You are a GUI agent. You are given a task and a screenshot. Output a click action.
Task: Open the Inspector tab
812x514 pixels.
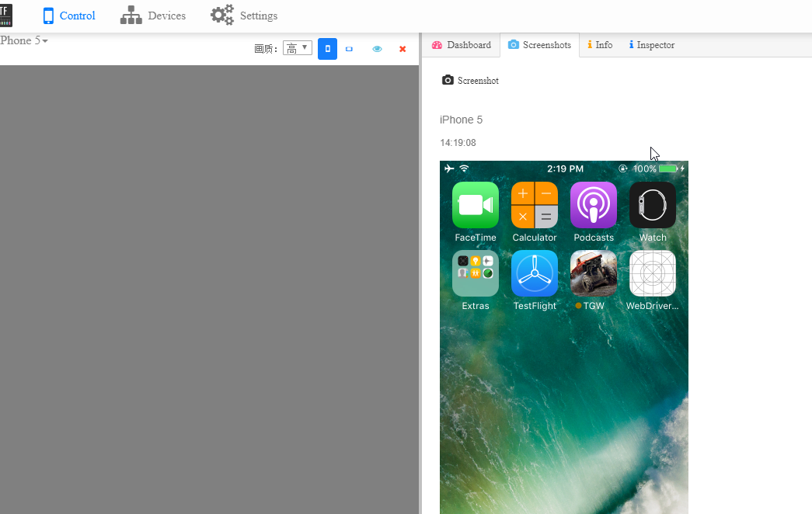[651, 45]
